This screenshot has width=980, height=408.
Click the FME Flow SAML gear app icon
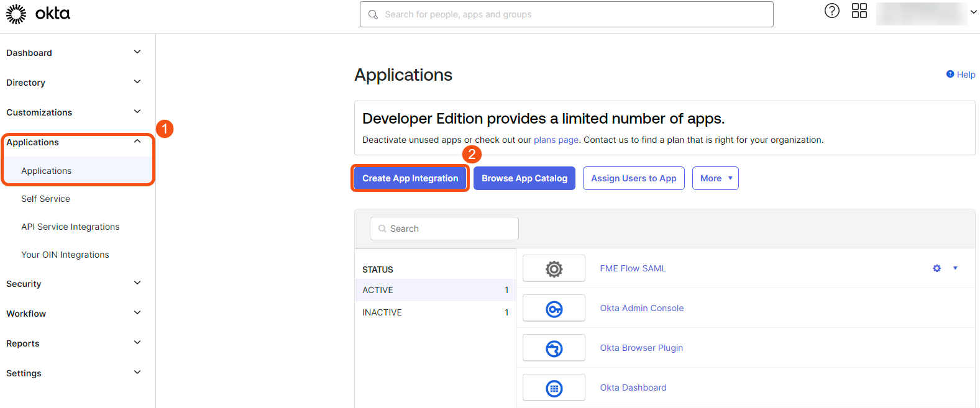click(x=554, y=268)
